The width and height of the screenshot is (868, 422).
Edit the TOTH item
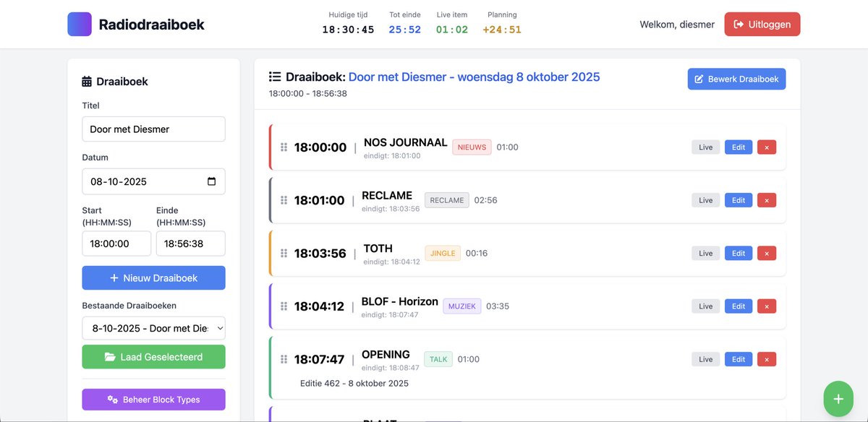coord(739,253)
